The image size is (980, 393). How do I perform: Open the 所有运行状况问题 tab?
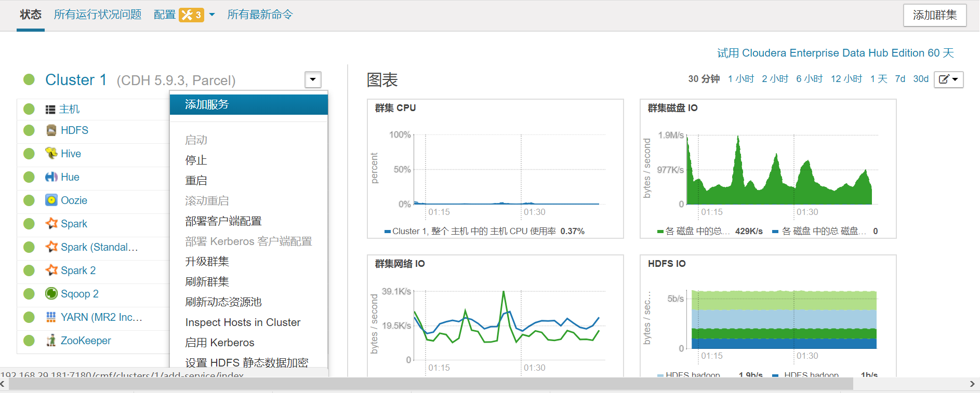[98, 15]
